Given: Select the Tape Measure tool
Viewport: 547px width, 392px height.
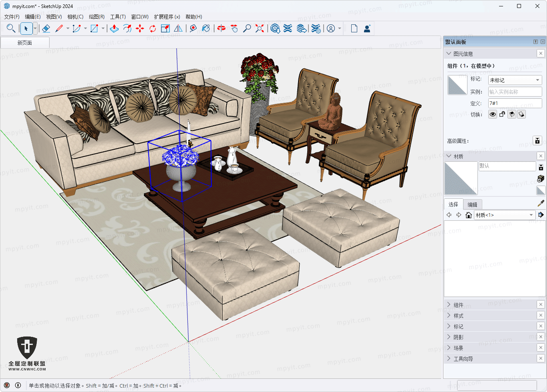Looking at the screenshot, I should coord(193,28).
